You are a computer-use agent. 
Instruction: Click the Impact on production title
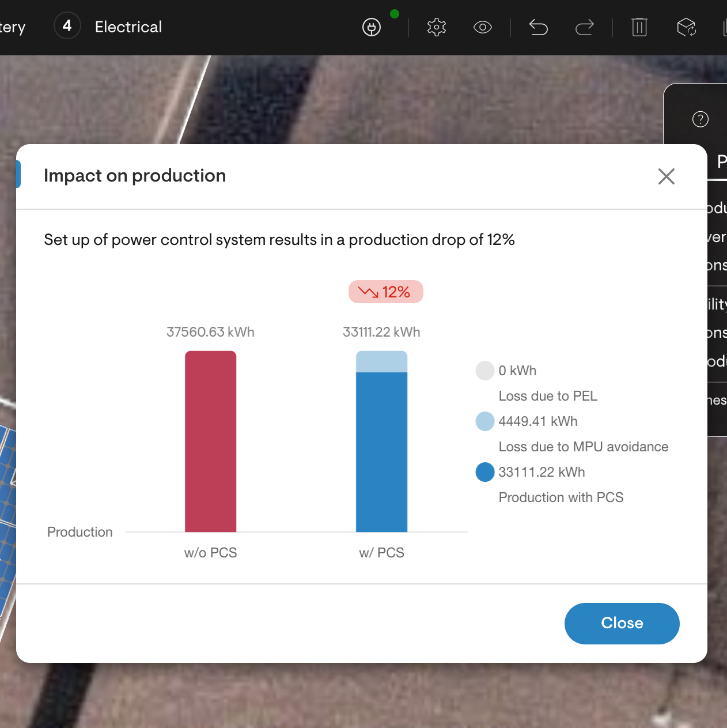click(135, 176)
